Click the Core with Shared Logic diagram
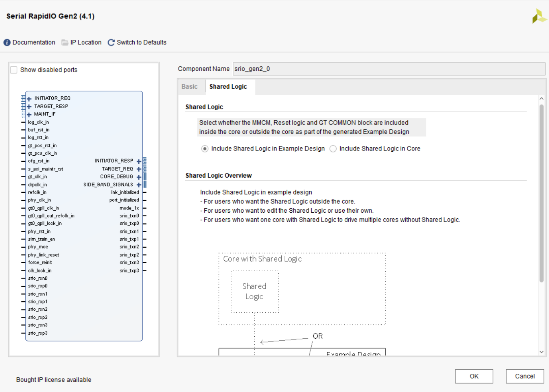Screen dimensions: 549x392 coord(302,289)
